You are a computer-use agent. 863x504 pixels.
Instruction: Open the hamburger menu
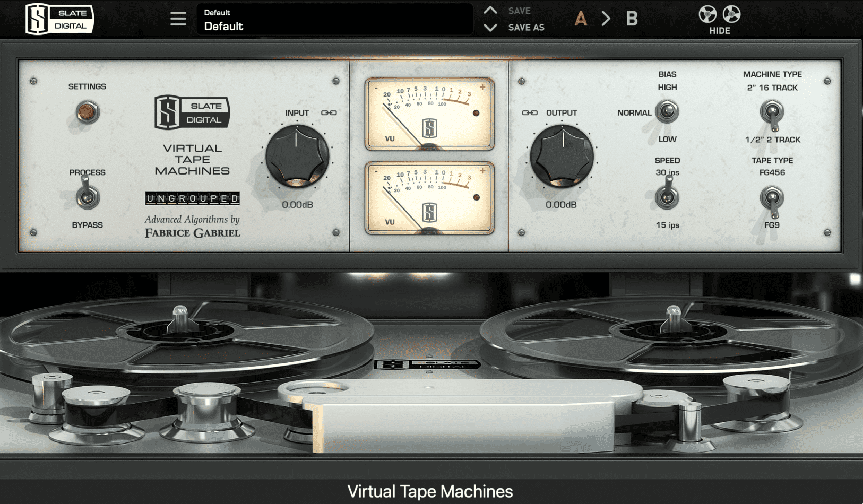[178, 19]
